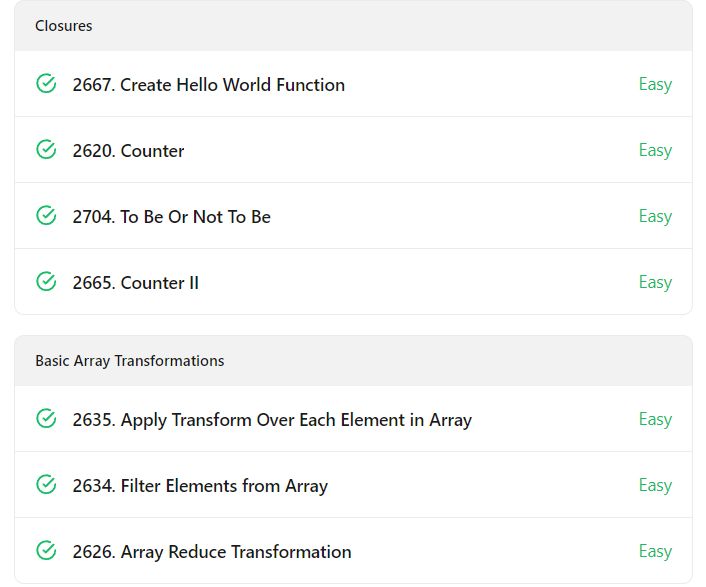Click the solved checkmark beside To Be Or Not To Be
The image size is (706, 587).
(x=46, y=216)
